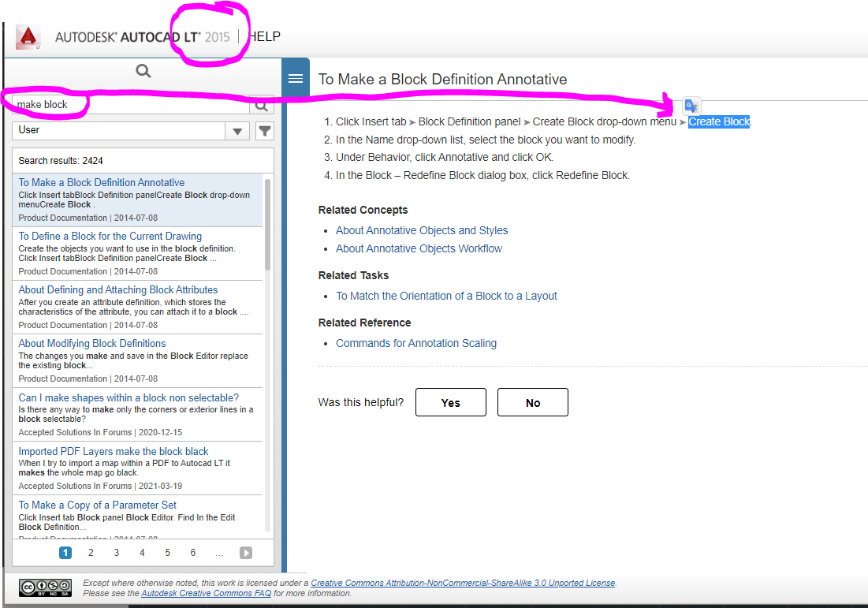Image resolution: width=868 pixels, height=608 pixels.
Task: Open the Creative Commons Attribution-NonCommercial-ShareAlike license link
Action: [x=463, y=583]
